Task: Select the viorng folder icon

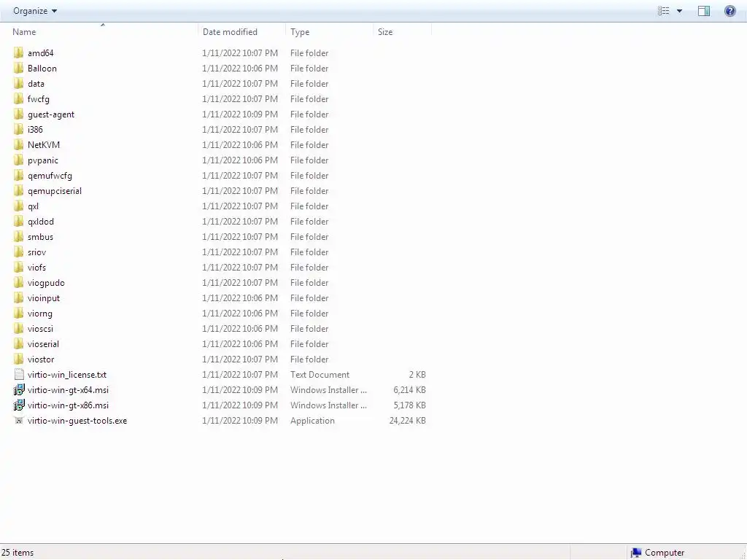Action: [x=18, y=314]
